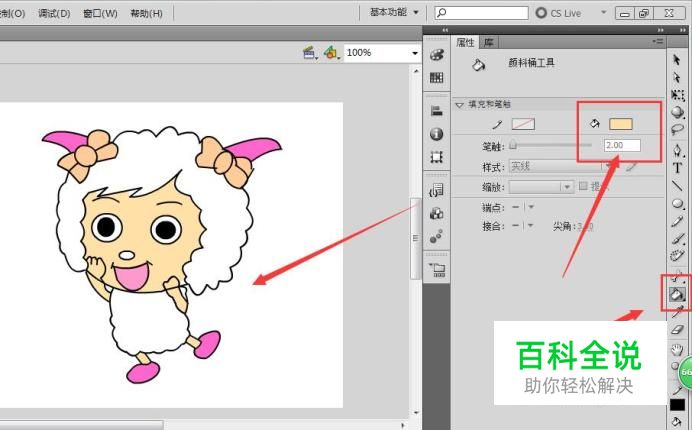
Task: Switch to the 属性 tab
Action: point(465,42)
